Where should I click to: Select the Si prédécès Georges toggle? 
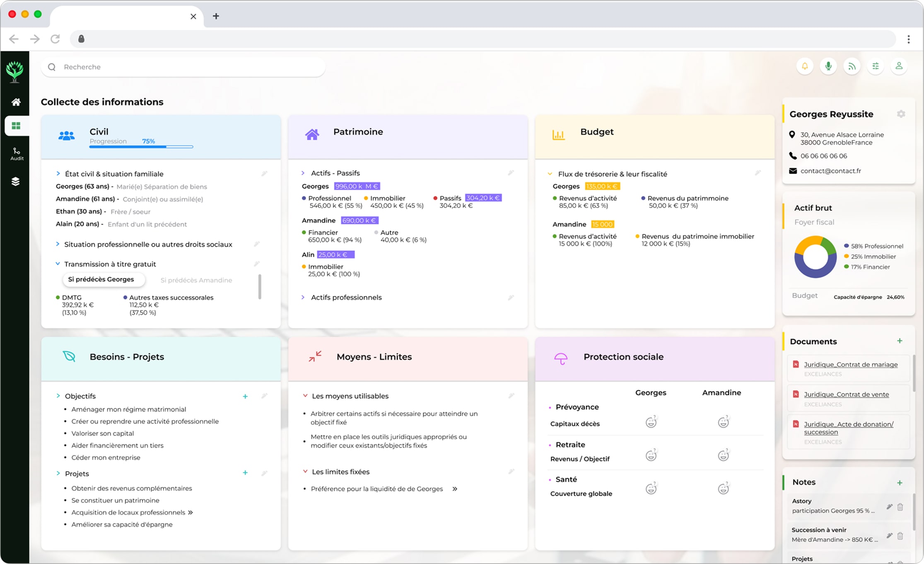coord(101,279)
